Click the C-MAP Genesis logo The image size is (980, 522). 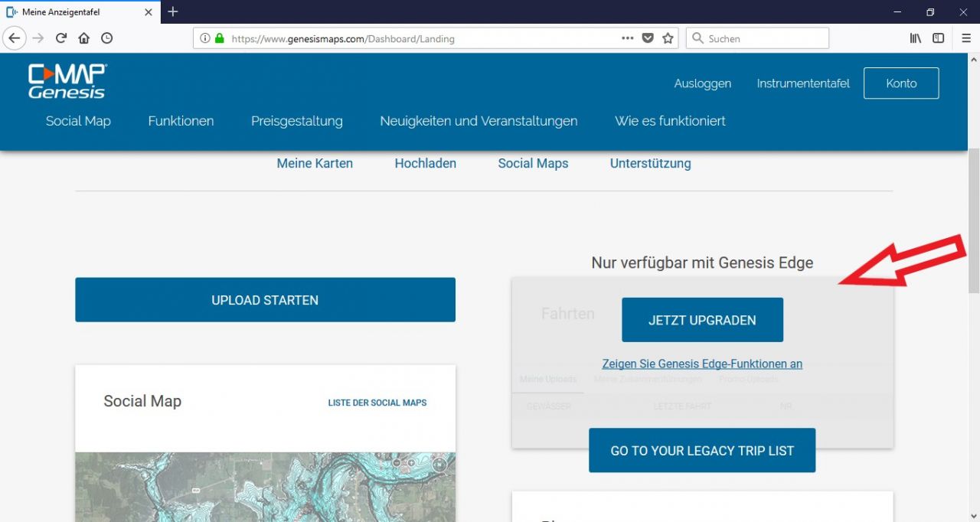tap(67, 81)
